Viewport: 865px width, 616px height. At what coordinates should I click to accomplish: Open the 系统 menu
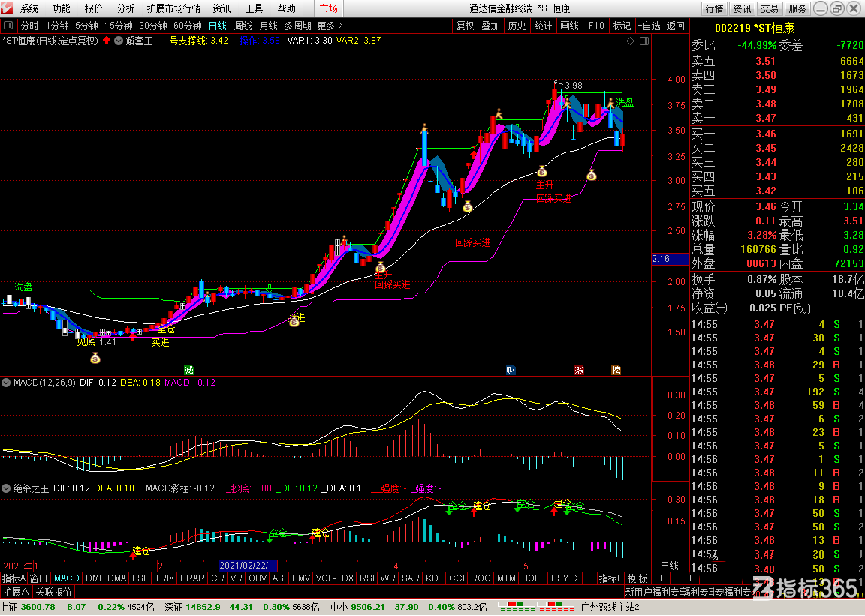(29, 8)
